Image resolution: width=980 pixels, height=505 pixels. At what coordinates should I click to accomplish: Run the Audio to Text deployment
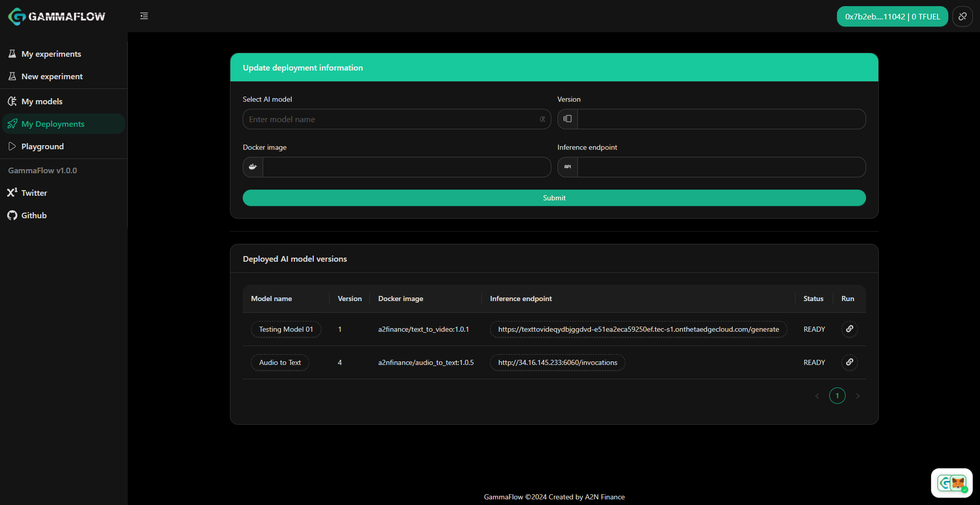849,362
